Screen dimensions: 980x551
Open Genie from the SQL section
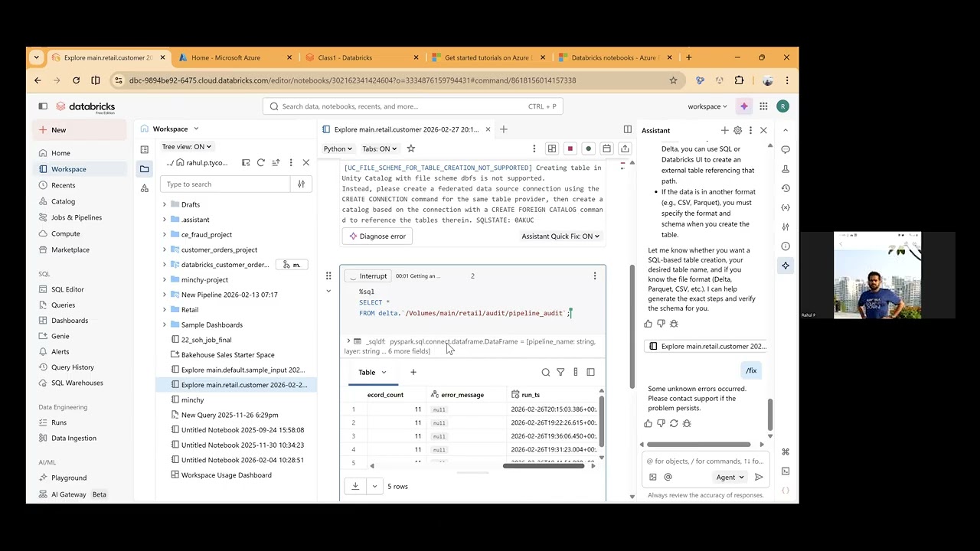[60, 336]
